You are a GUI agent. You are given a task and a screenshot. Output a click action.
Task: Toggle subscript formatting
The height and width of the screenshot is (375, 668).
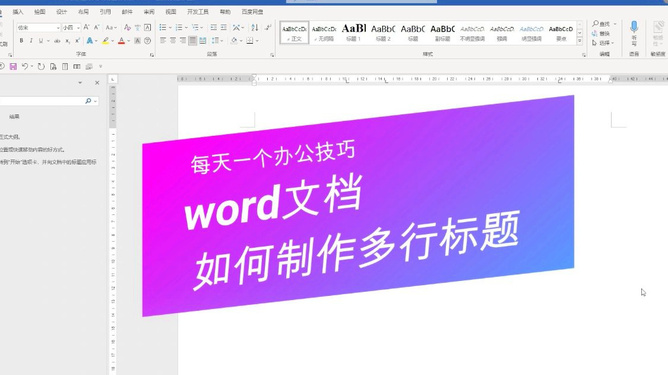[67, 41]
